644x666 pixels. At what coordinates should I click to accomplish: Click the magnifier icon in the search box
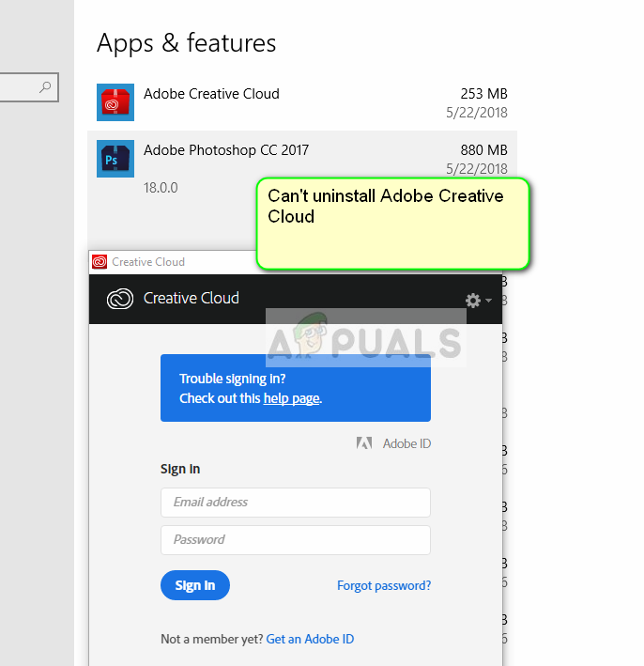pyautogui.click(x=45, y=88)
